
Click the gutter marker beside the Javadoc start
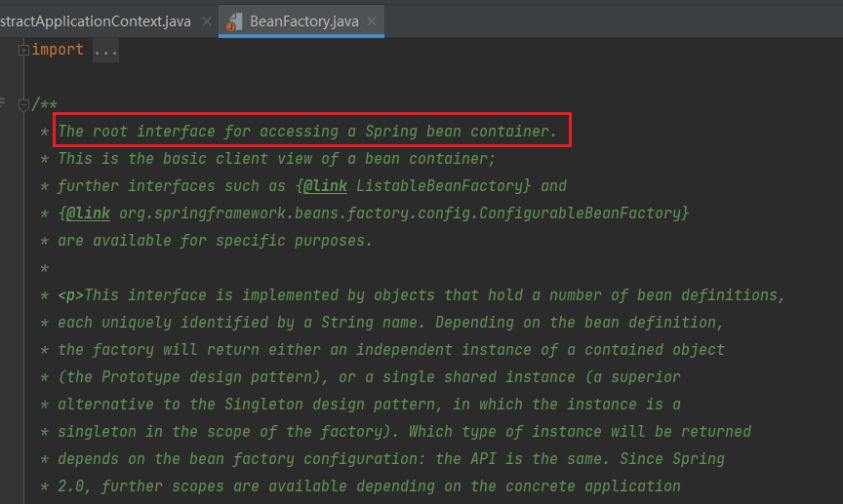coord(5,103)
